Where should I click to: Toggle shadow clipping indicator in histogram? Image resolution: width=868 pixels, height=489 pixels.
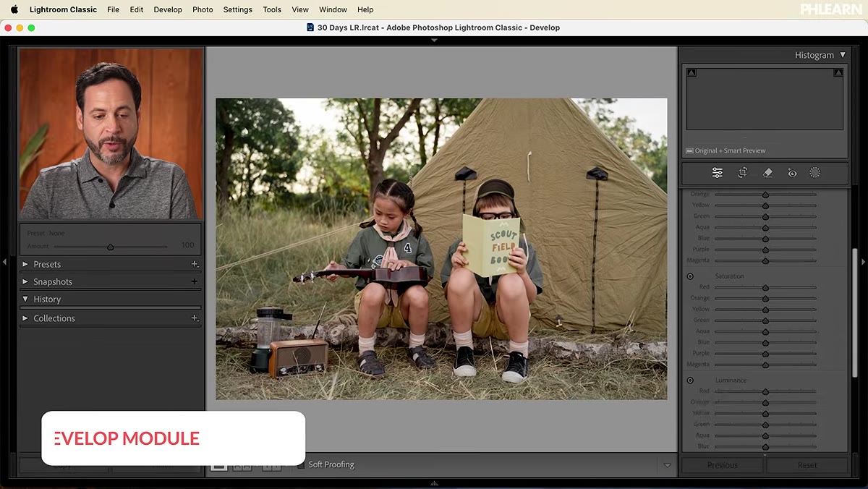pos(692,72)
